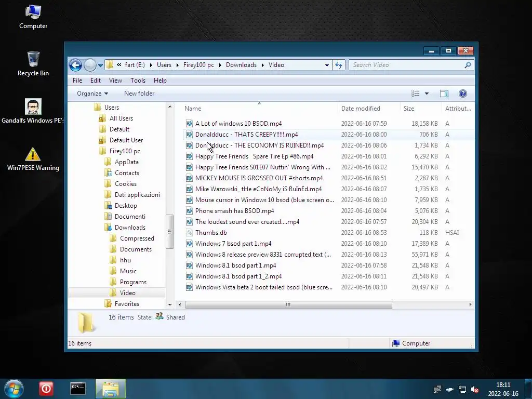Open the File menu
This screenshot has width=532, height=399.
click(x=77, y=81)
